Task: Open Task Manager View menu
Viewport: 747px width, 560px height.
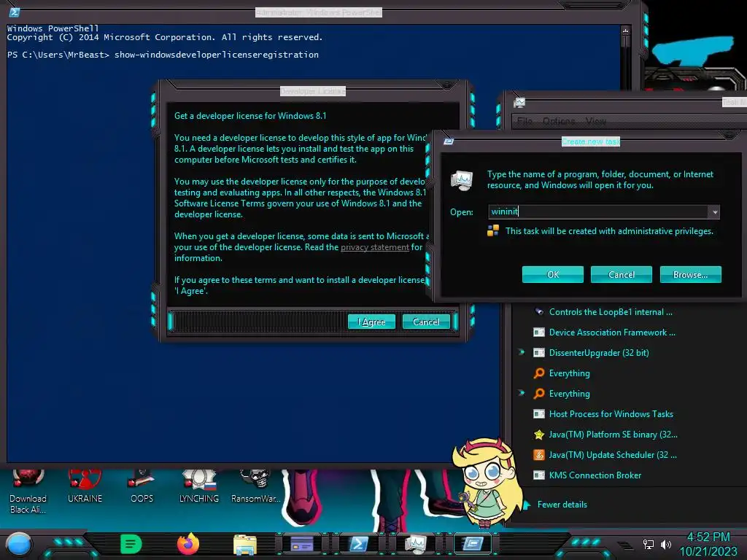Action: pyautogui.click(x=595, y=122)
